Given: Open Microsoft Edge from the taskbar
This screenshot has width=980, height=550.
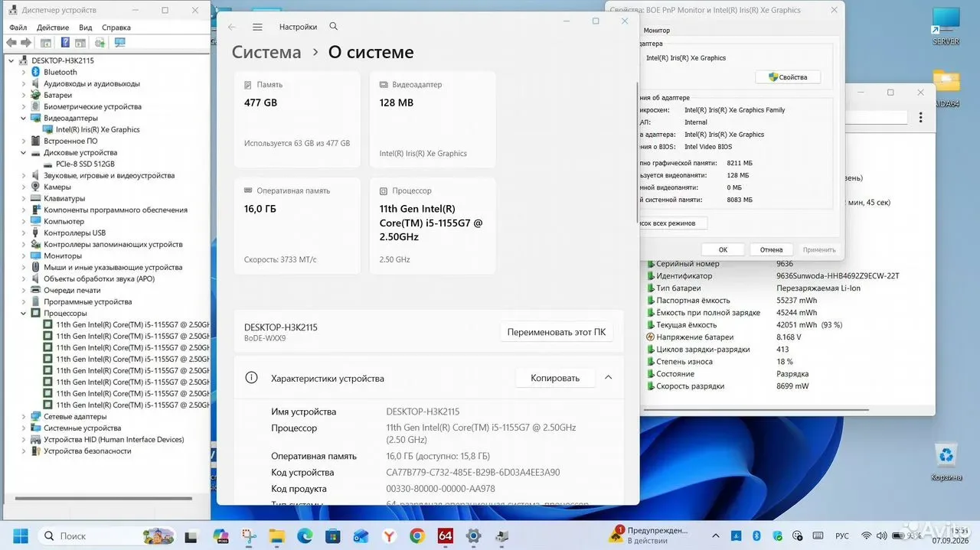Looking at the screenshot, I should pos(305,536).
